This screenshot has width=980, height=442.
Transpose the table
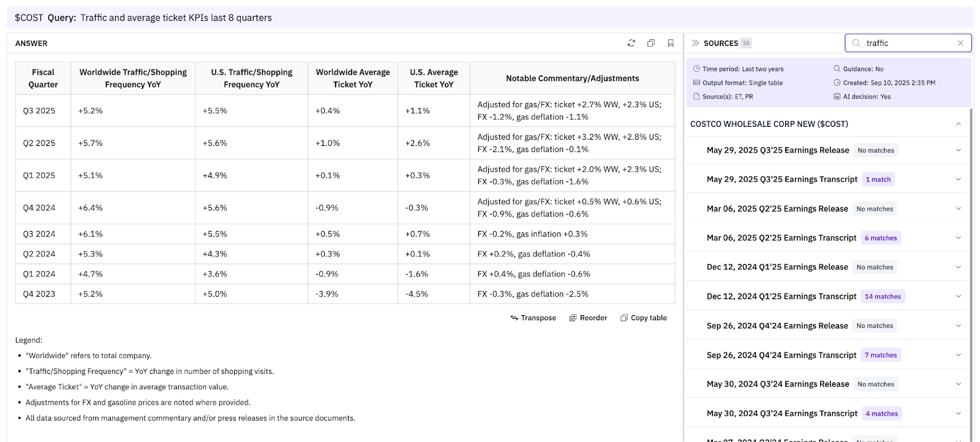click(x=533, y=318)
